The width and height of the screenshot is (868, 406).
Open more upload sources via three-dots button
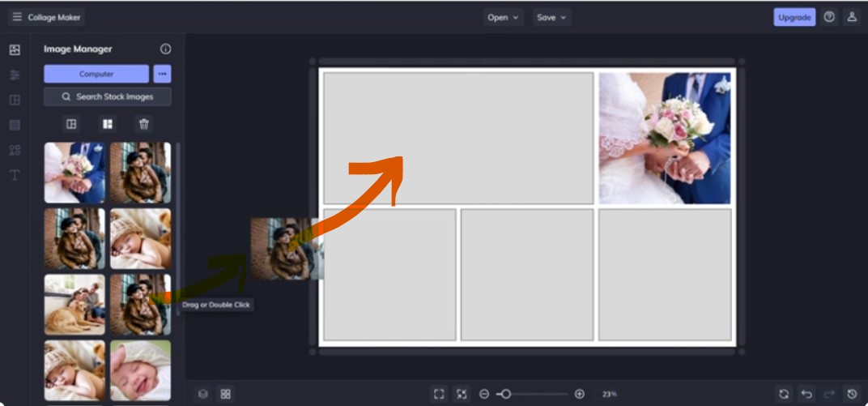(162, 74)
